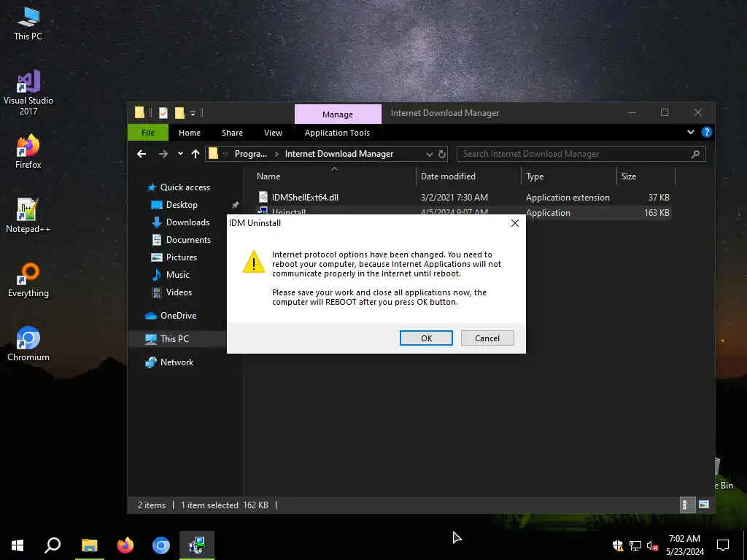747x560 pixels.
Task: Expand the ribbon with the chevron
Action: point(690,133)
